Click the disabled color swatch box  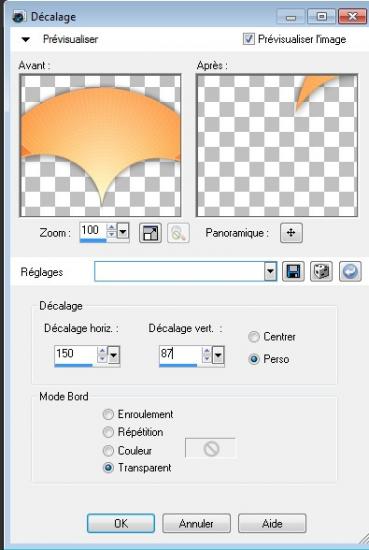click(x=210, y=448)
